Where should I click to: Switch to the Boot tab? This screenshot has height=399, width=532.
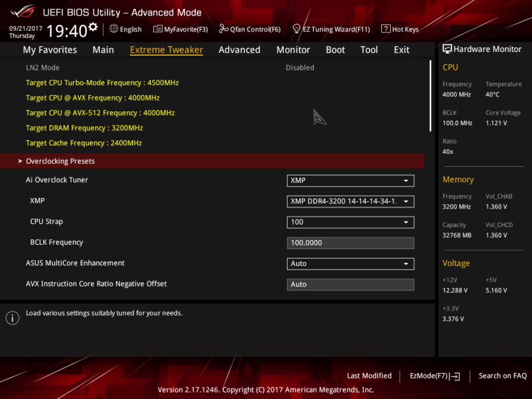(335, 50)
